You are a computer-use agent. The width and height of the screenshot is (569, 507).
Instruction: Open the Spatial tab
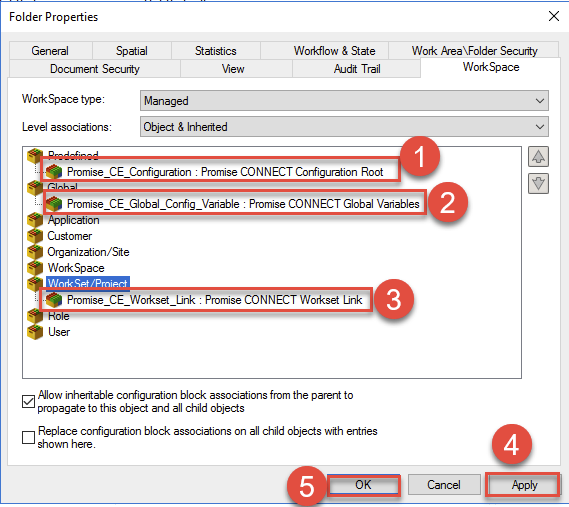pos(131,51)
